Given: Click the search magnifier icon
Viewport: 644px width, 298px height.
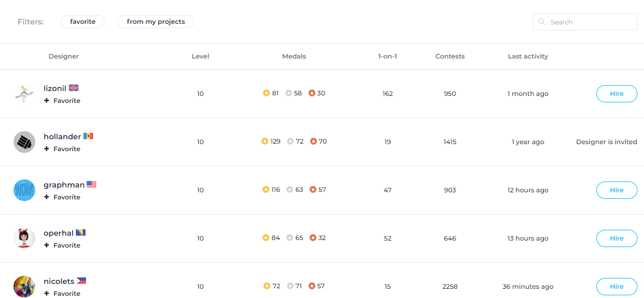Looking at the screenshot, I should point(542,22).
